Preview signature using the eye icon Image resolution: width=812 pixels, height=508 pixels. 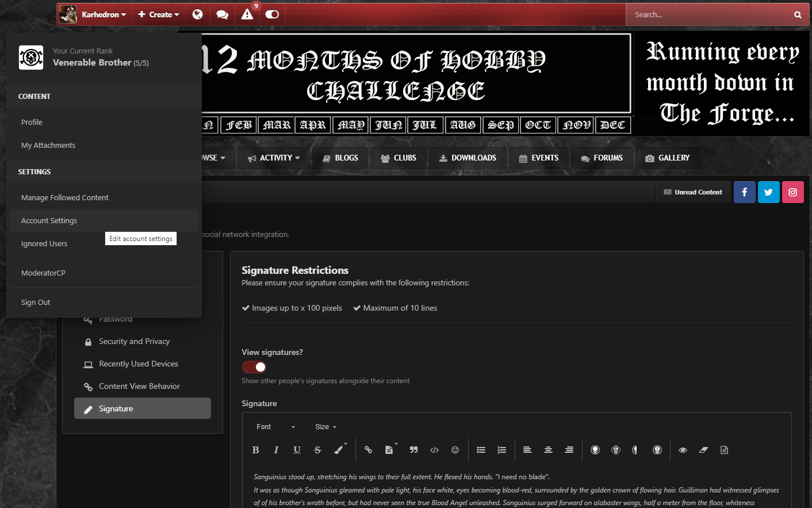point(683,450)
